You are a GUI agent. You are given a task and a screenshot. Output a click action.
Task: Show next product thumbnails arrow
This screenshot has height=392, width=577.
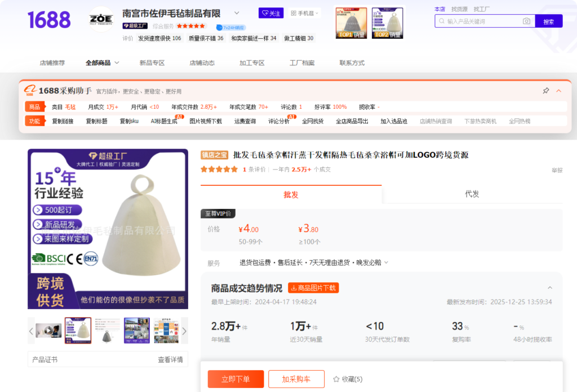click(x=184, y=331)
